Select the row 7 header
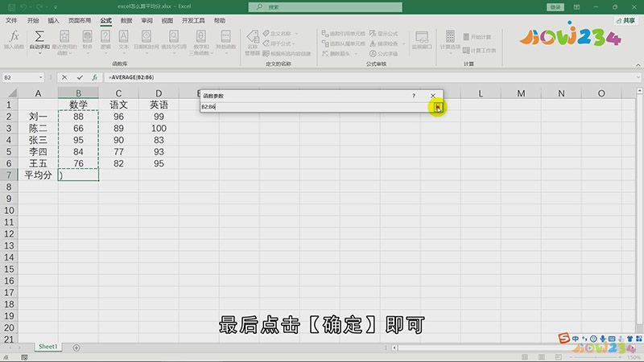The image size is (644, 362). pos(9,175)
